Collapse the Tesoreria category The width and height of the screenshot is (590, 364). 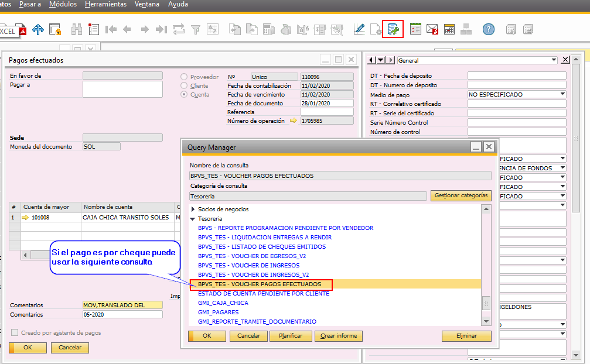(x=193, y=219)
